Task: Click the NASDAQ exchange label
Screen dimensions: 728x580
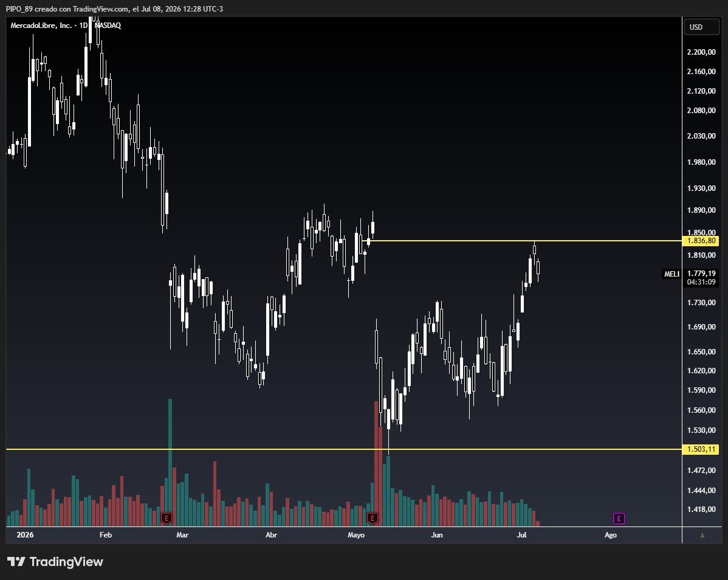Action: pyautogui.click(x=108, y=26)
